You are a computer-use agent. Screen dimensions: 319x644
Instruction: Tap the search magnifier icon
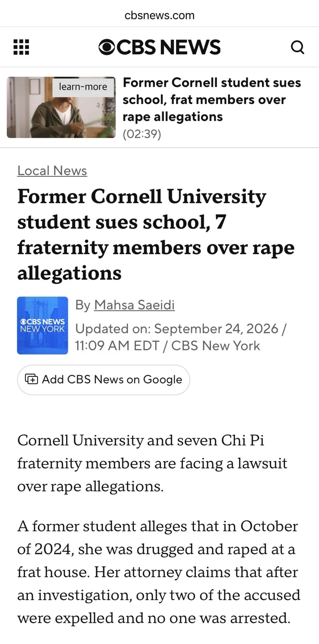click(x=297, y=47)
